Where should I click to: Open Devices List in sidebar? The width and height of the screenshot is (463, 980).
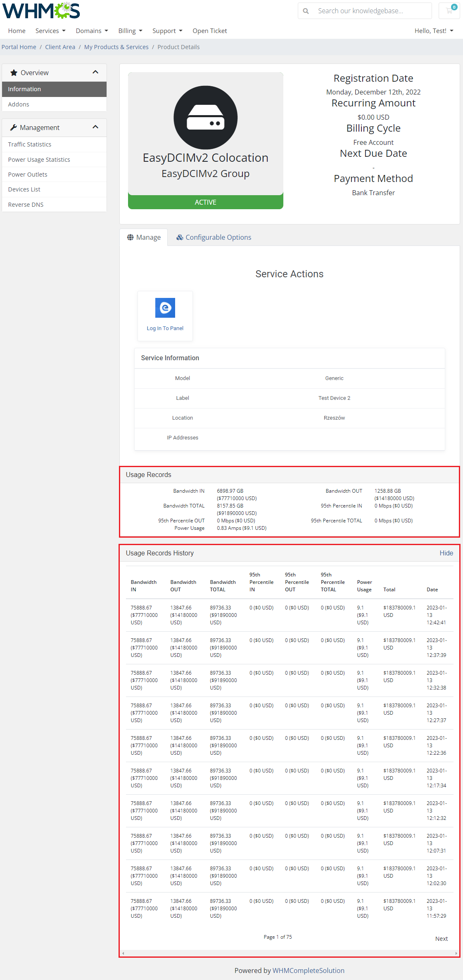pos(54,189)
